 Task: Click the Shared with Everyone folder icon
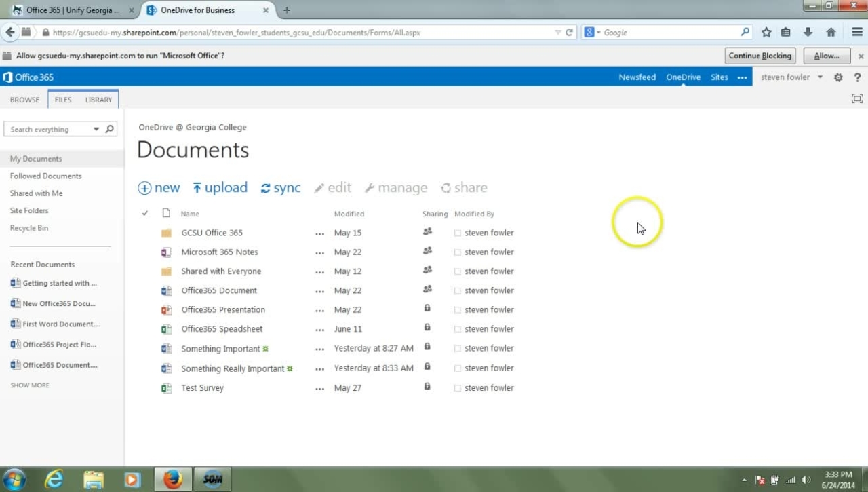(x=166, y=271)
